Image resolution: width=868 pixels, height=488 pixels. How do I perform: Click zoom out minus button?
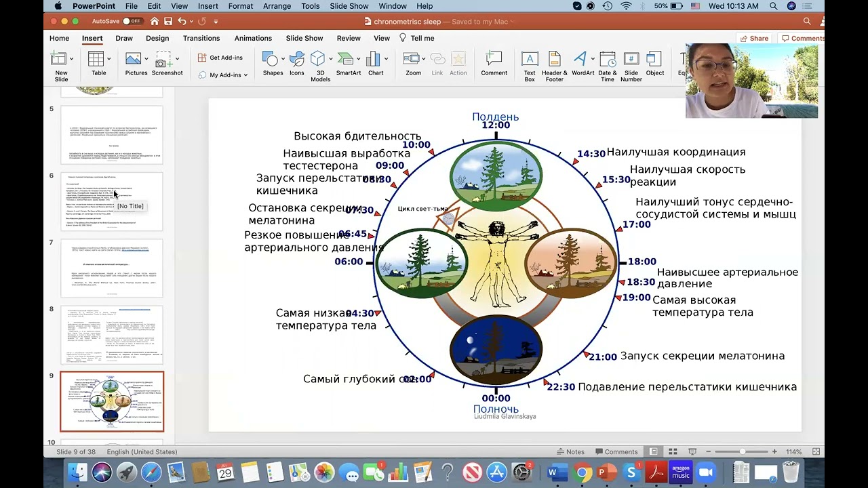pos(709,451)
